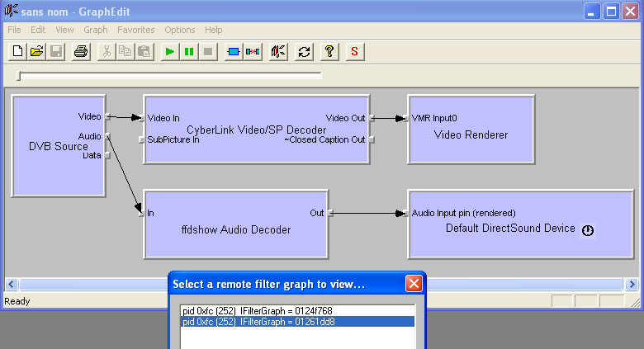This screenshot has width=644, height=349.
Task: Open the Help menu
Action: tap(214, 30)
